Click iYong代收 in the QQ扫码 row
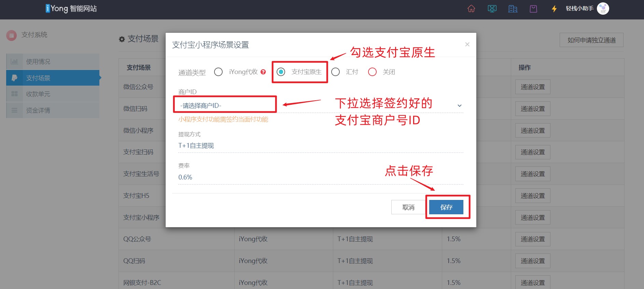Image resolution: width=644 pixels, height=289 pixels. [253, 261]
